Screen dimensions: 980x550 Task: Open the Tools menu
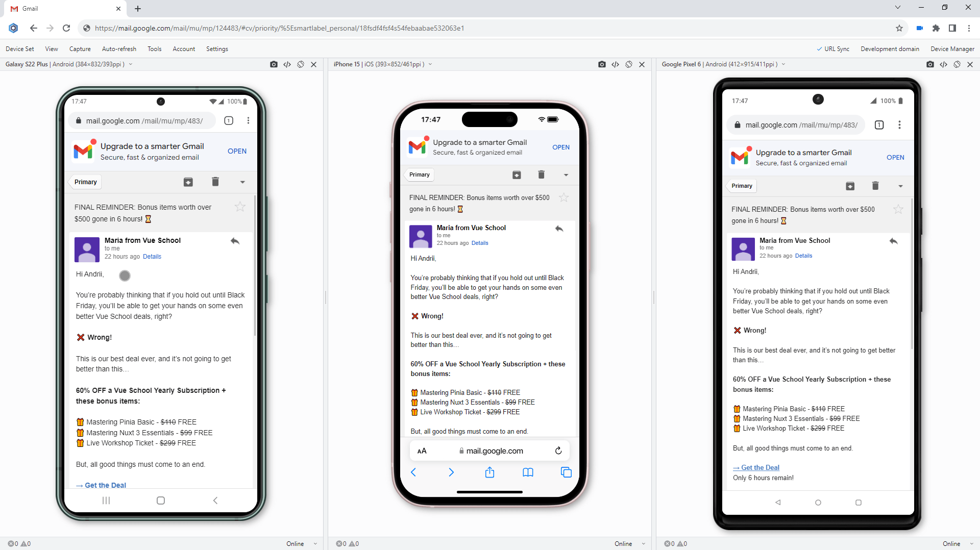click(155, 49)
